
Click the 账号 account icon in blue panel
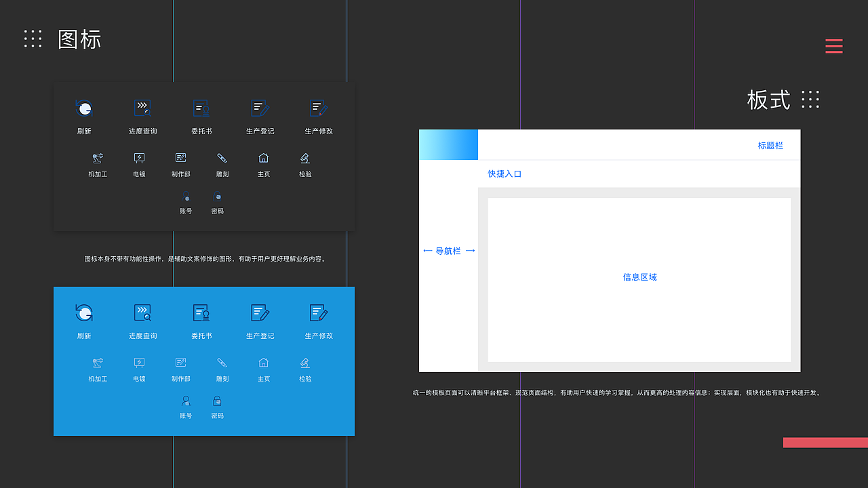186,401
